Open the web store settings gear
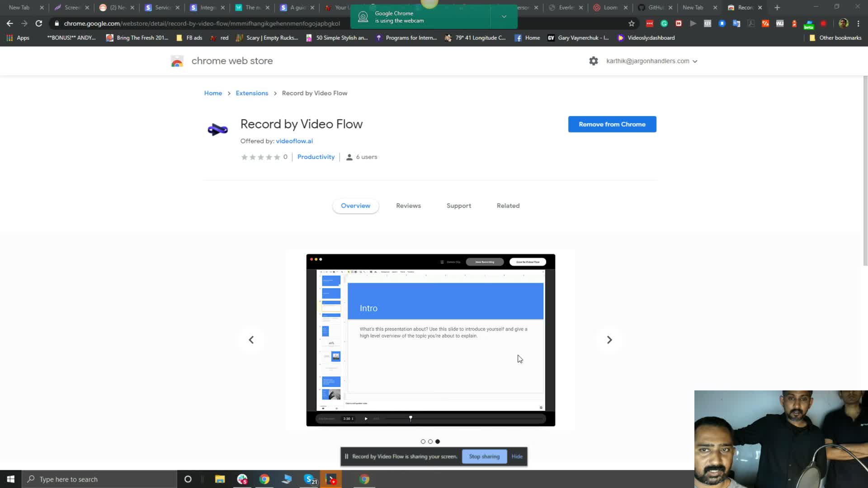The image size is (868, 488). coord(594,61)
